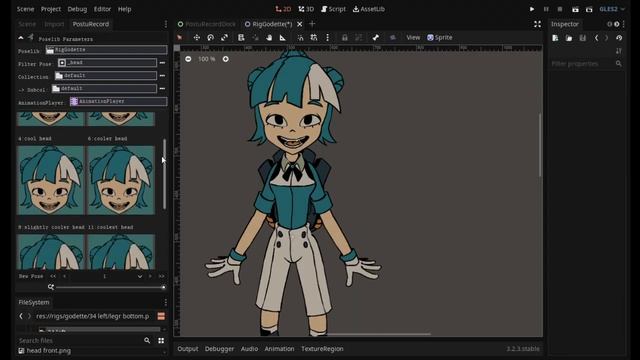Click the pose list vertical scrollbar
The width and height of the screenshot is (640, 360).
tap(164, 174)
